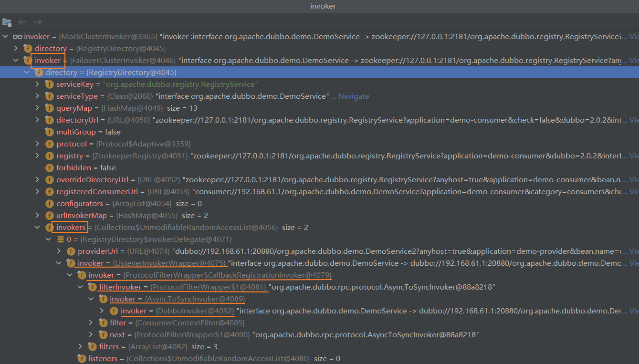Viewport: 639px width, 364px height.
Task: Expand providerUrl URL@4074
Action: 59,251
